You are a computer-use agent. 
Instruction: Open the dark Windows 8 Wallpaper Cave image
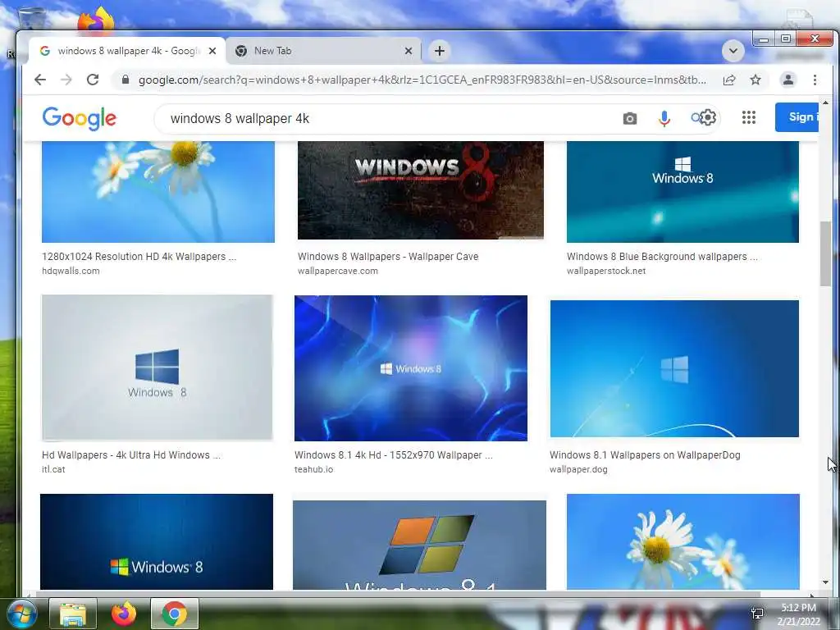click(x=421, y=190)
